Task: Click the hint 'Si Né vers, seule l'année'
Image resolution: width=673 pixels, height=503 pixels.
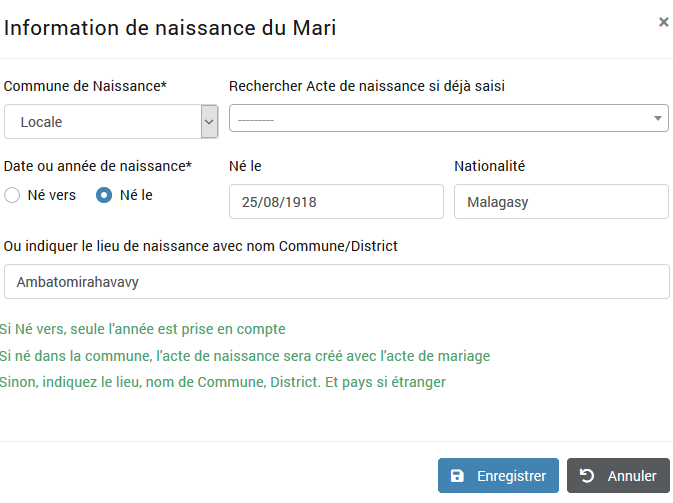Action: point(142,329)
